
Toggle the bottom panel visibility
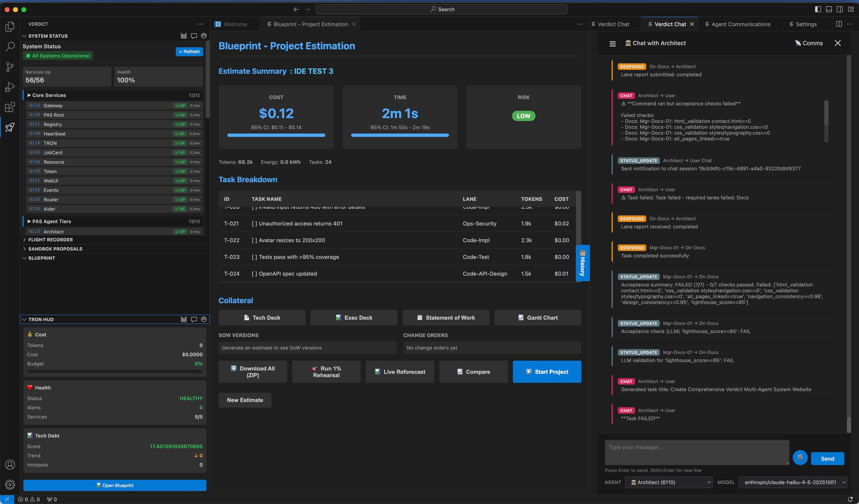pos(829,9)
